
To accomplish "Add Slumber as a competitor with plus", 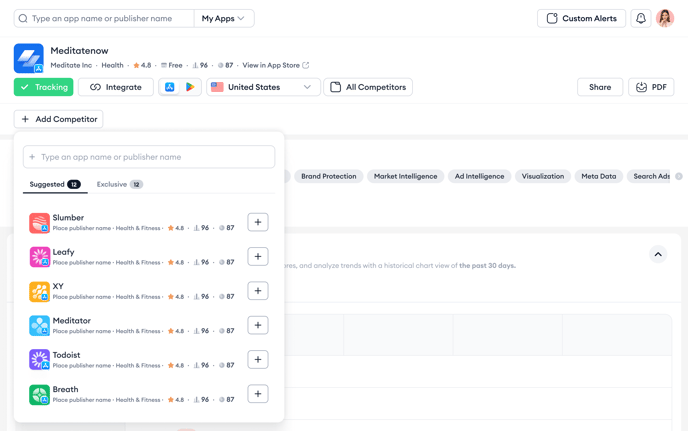I will 258,222.
